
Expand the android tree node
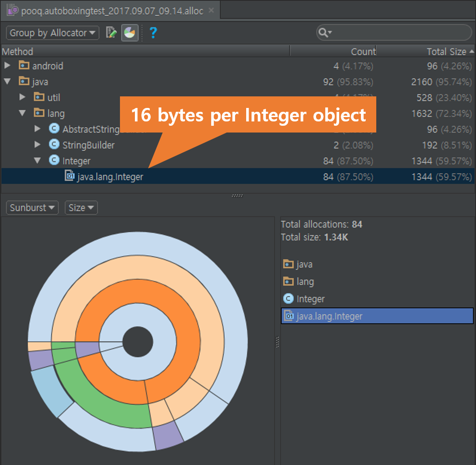pos(7,66)
